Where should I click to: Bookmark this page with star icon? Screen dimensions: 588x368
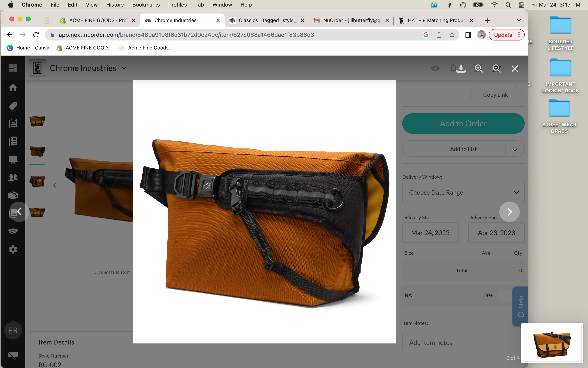[x=452, y=35]
